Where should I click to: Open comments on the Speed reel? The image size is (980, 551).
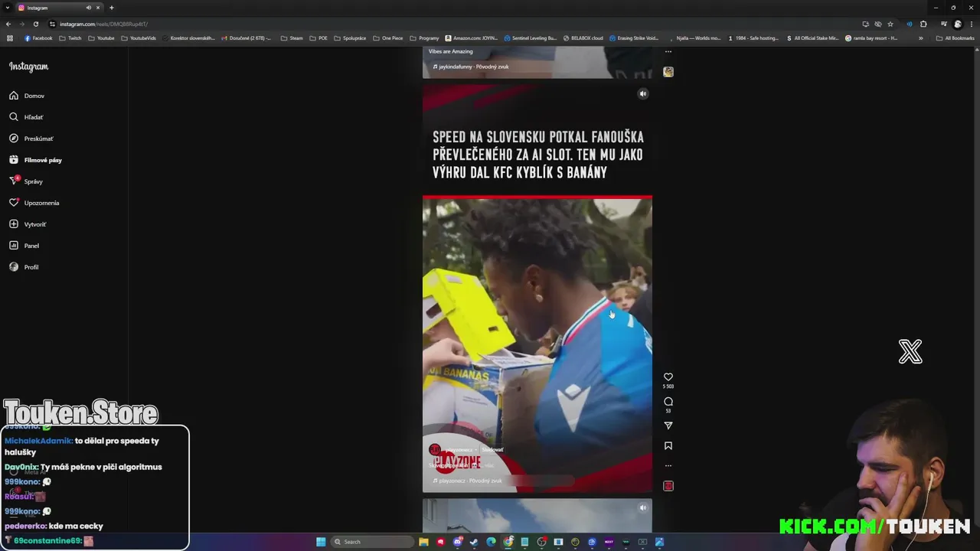tap(668, 402)
